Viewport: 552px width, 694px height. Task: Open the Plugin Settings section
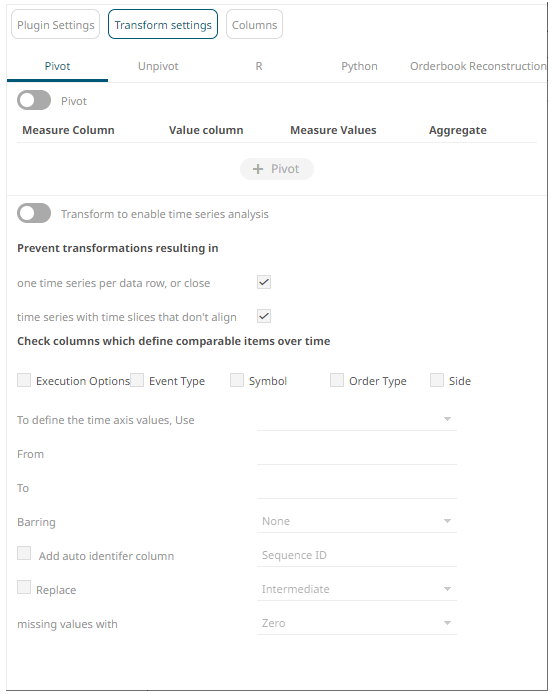click(x=56, y=25)
